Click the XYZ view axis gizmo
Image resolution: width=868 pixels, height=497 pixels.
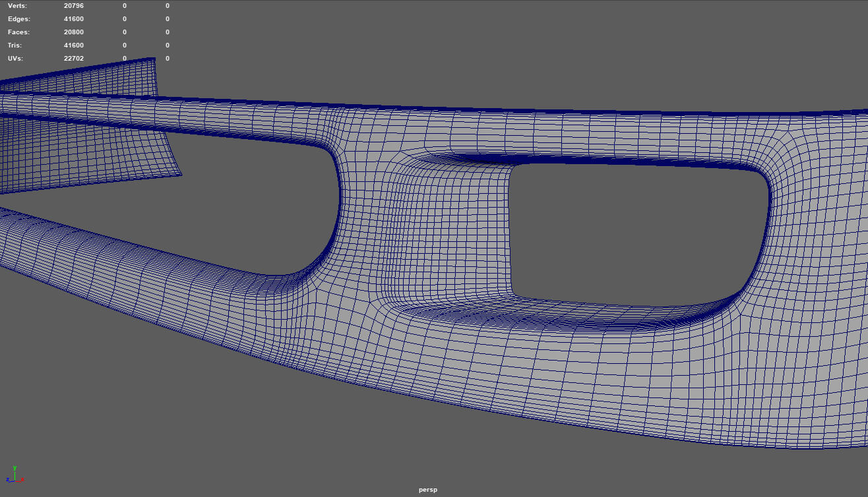(15, 474)
